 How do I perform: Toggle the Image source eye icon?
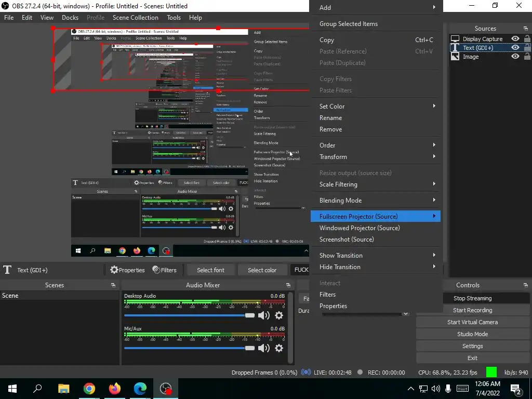point(515,56)
